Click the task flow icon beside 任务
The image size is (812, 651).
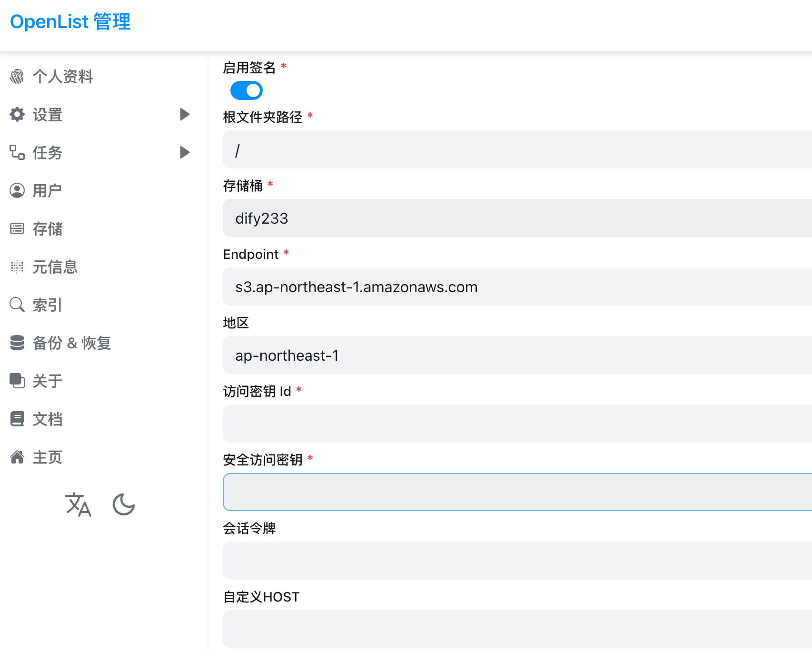click(x=17, y=152)
